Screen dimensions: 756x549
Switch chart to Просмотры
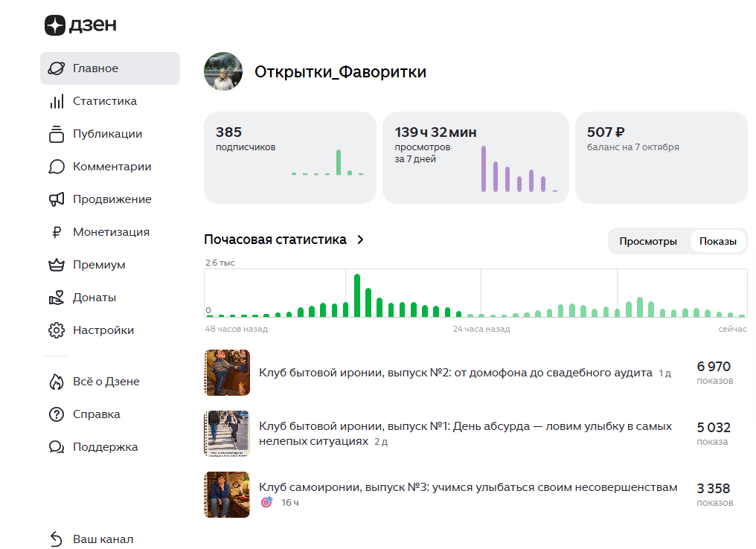(648, 242)
